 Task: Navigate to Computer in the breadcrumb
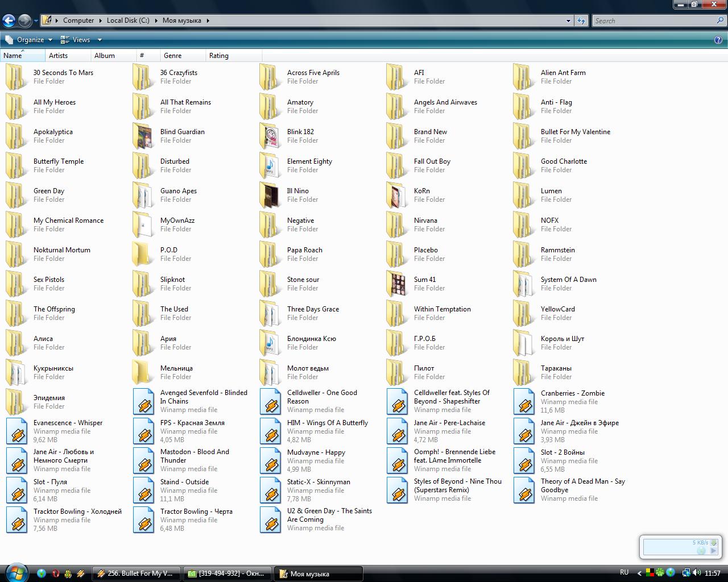point(78,20)
